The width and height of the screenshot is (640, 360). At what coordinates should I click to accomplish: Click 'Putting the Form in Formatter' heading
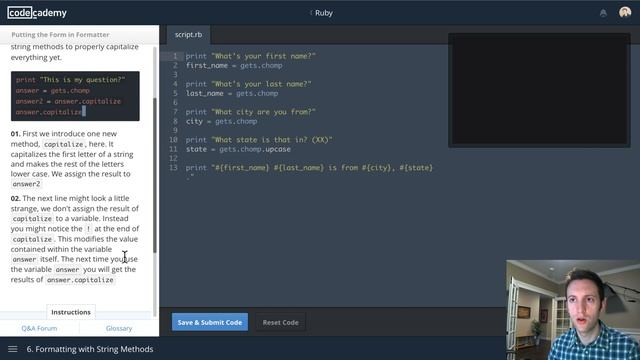[60, 35]
